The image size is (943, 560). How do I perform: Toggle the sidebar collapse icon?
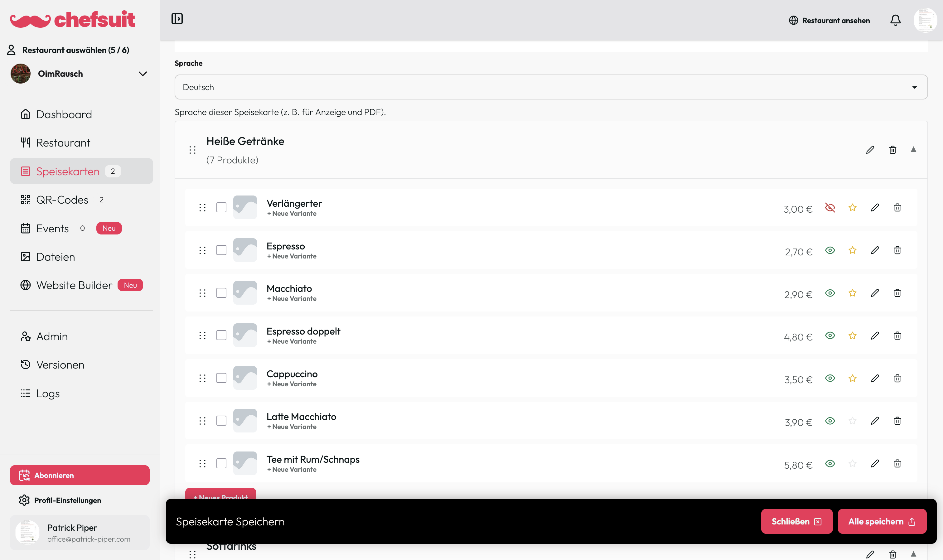(177, 19)
